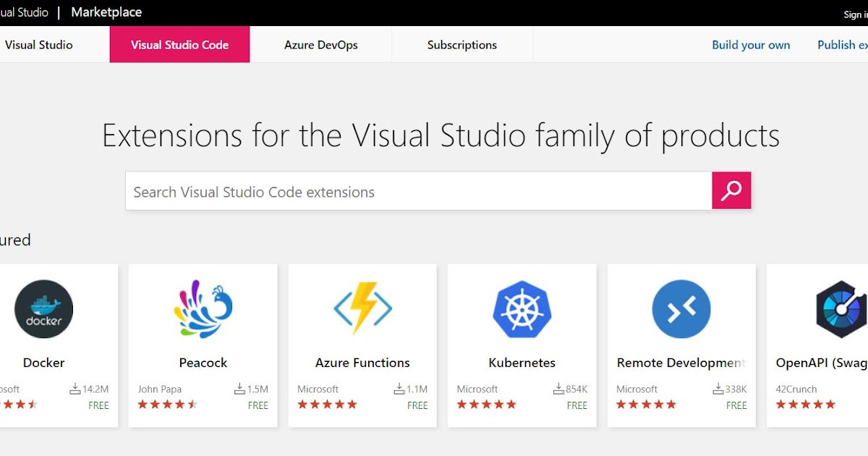The image size is (868, 456).
Task: Switch to the Visual Studio tab
Action: pyautogui.click(x=39, y=45)
